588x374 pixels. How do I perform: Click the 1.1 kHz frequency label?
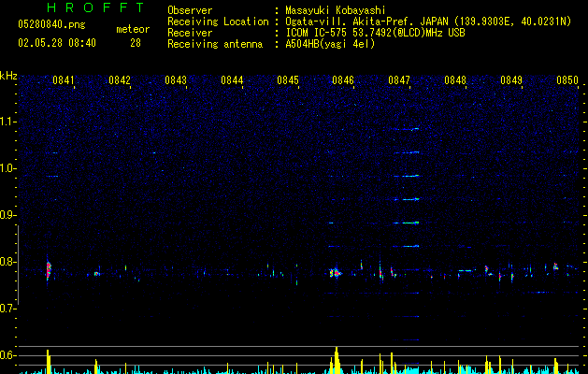[8, 122]
